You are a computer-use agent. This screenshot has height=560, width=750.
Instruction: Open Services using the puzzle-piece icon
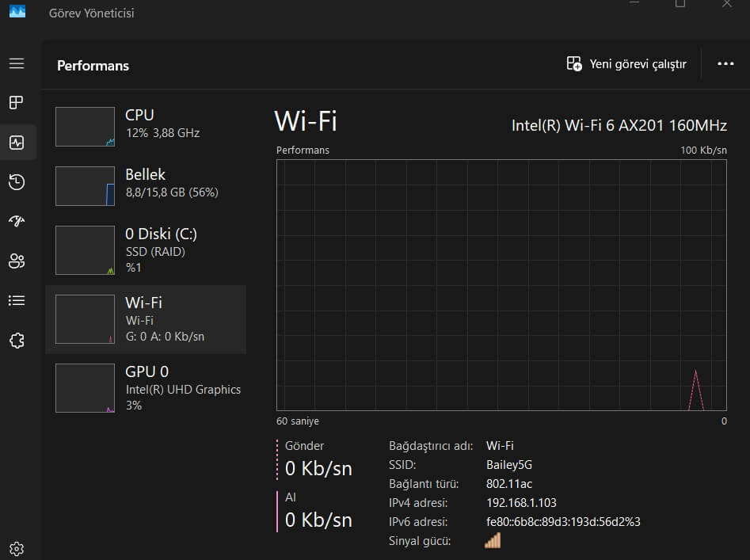pos(17,341)
